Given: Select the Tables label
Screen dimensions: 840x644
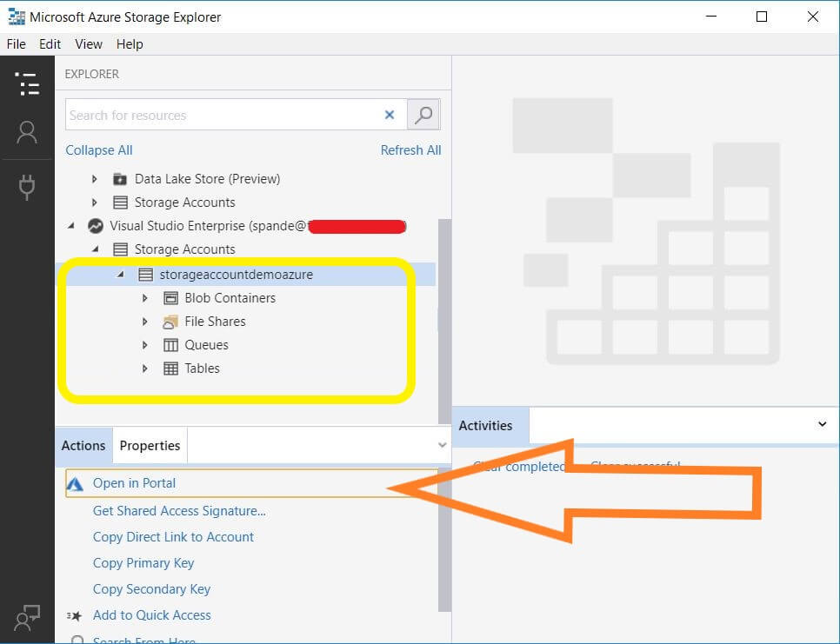Looking at the screenshot, I should pyautogui.click(x=202, y=368).
